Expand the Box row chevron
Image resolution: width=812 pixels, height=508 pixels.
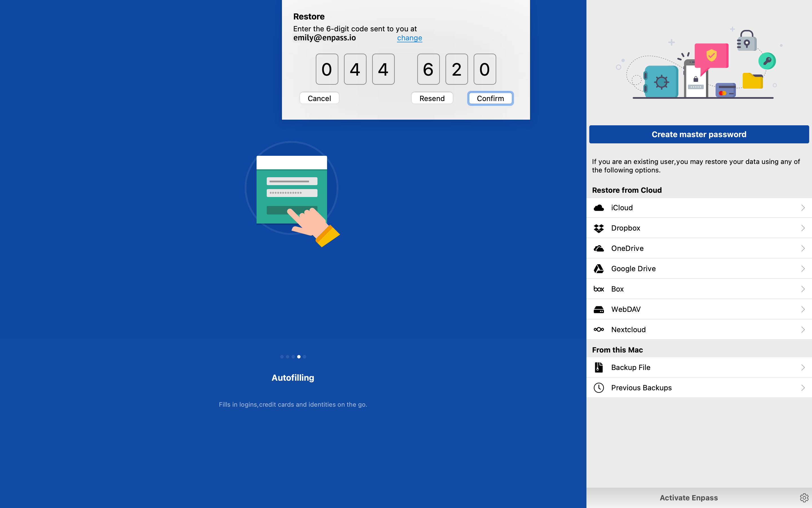coord(803,289)
